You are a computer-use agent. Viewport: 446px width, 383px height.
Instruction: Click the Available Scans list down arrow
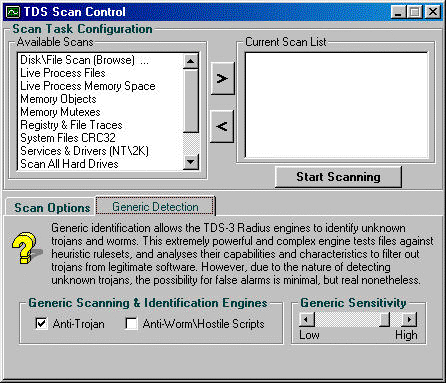[191, 162]
